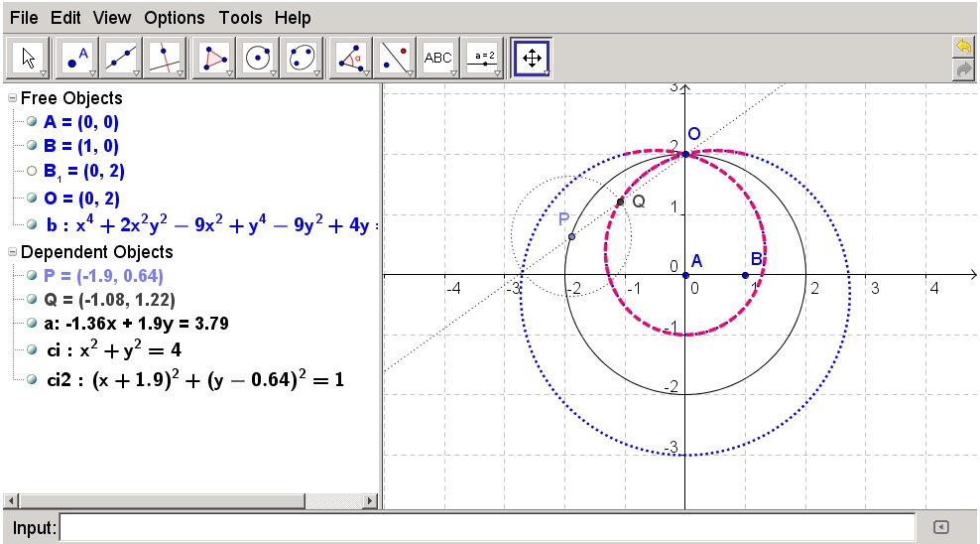Choose the Insert Text ABC tool
The height and width of the screenshot is (544, 980).
[438, 59]
